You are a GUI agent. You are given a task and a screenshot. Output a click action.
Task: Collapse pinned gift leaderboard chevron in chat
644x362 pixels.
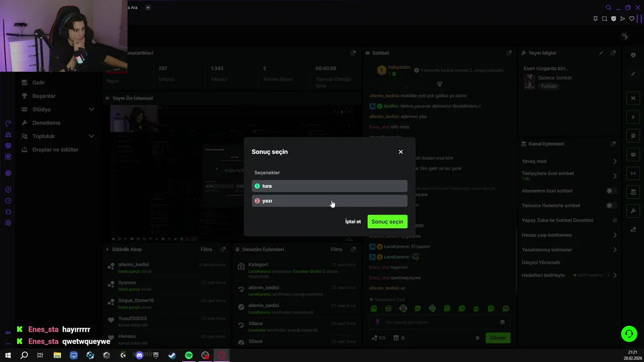point(439,84)
